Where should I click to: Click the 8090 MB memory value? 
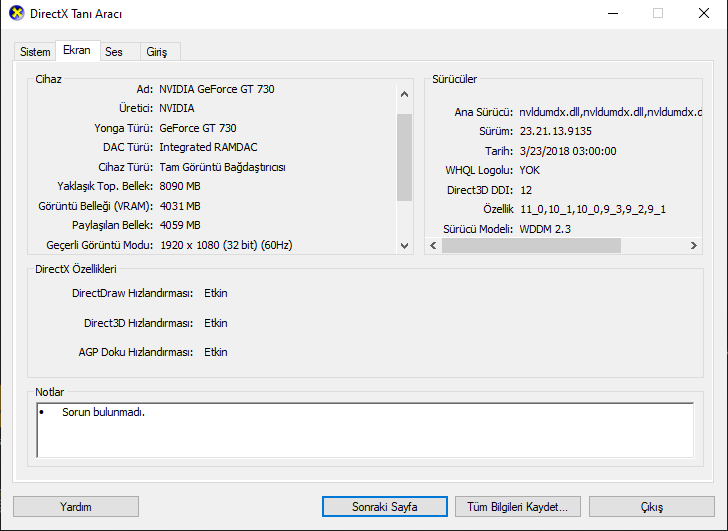point(180,186)
